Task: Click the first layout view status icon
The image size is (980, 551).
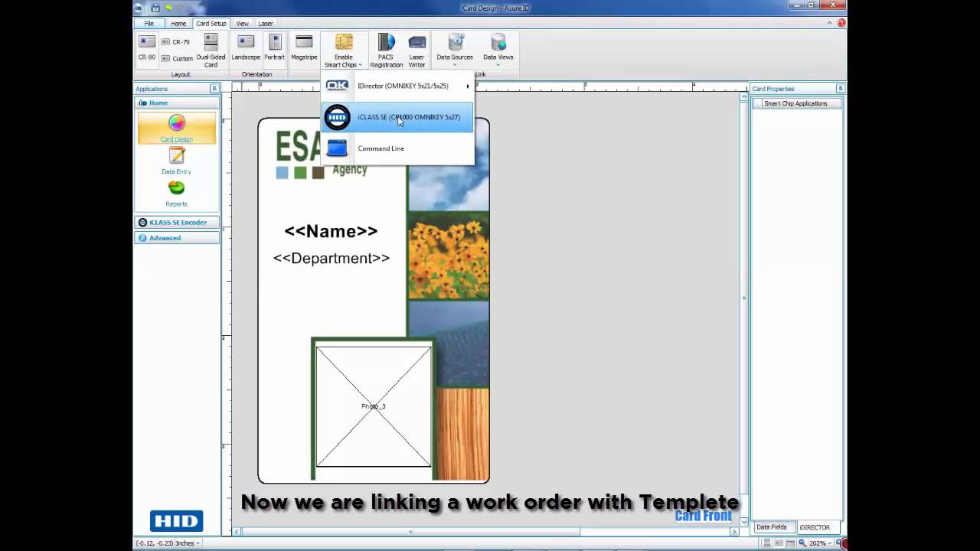Action: (x=766, y=543)
